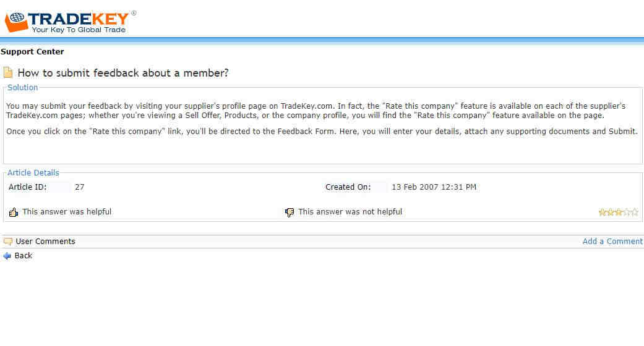Open the Add a Comment link

point(612,242)
